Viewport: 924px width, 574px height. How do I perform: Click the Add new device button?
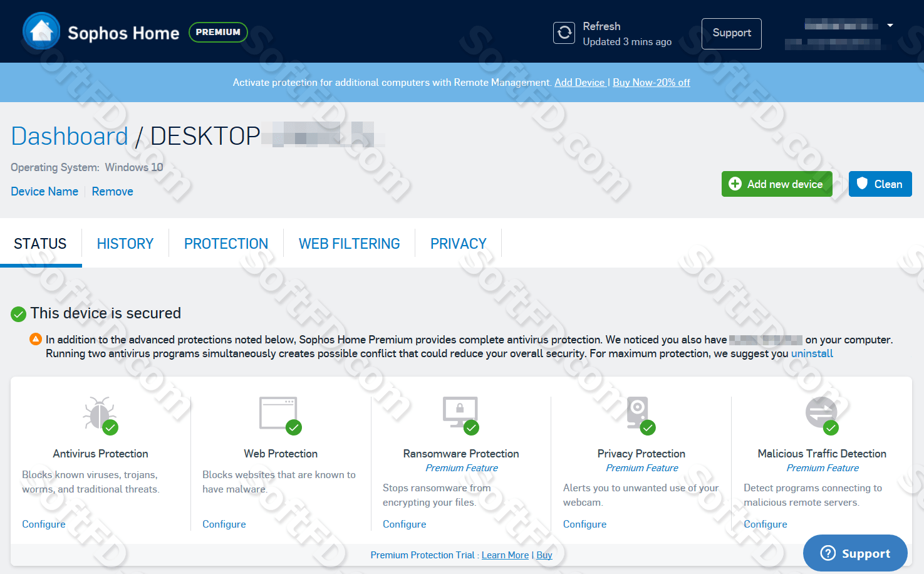point(777,184)
